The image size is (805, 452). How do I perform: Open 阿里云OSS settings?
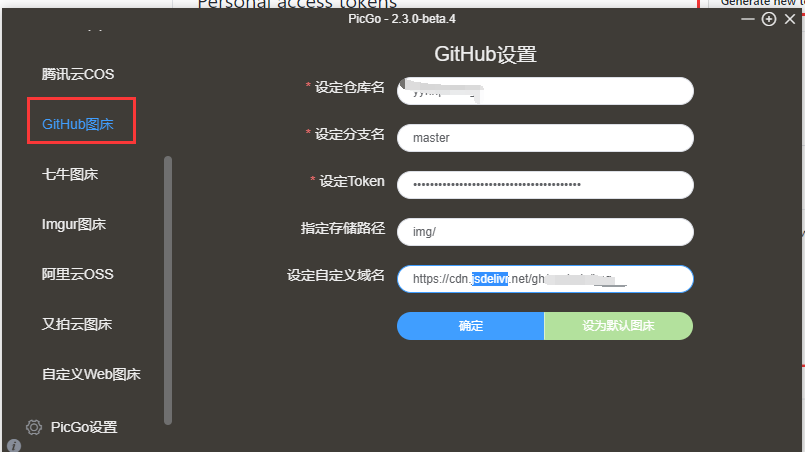pyautogui.click(x=78, y=274)
